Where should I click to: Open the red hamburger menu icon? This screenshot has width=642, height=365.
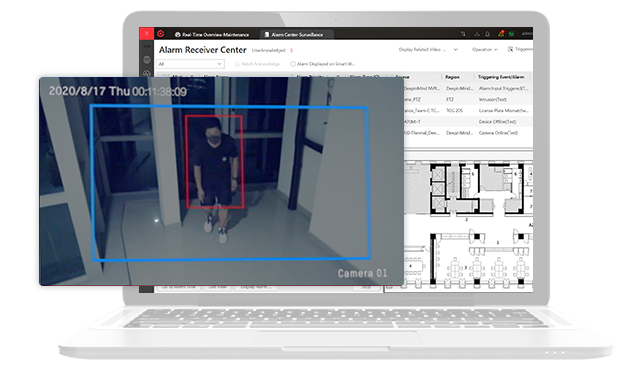coord(146,34)
